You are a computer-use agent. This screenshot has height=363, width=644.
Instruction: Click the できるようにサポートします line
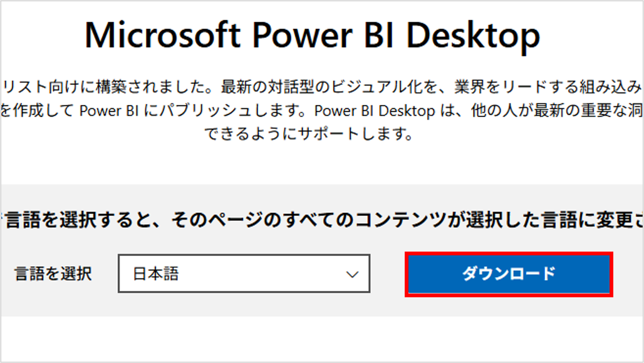pos(309,135)
